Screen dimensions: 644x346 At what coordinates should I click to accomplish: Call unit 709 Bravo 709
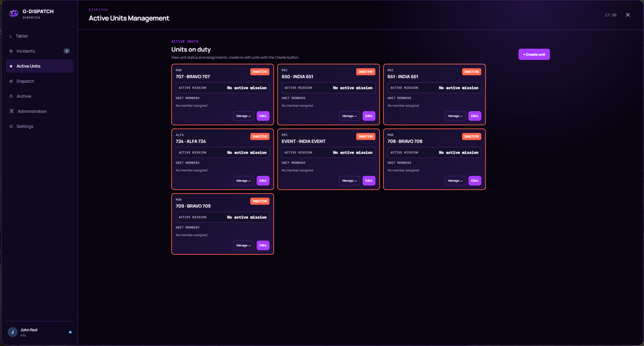pos(263,245)
